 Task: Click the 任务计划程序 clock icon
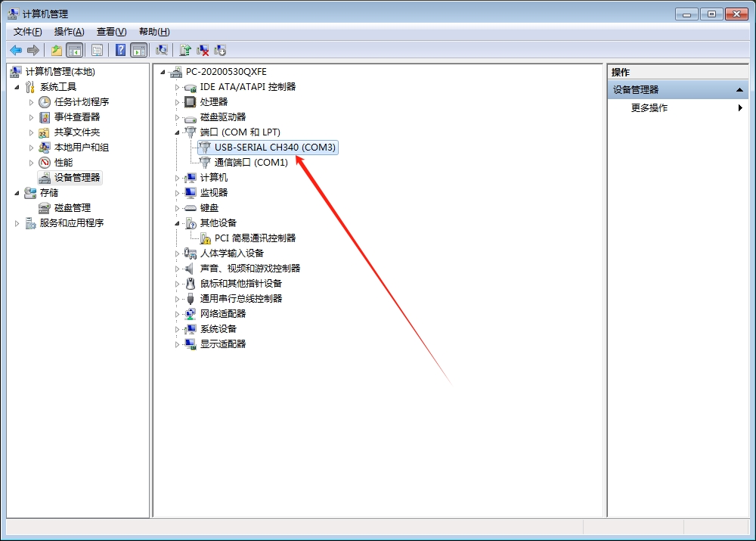(45, 102)
